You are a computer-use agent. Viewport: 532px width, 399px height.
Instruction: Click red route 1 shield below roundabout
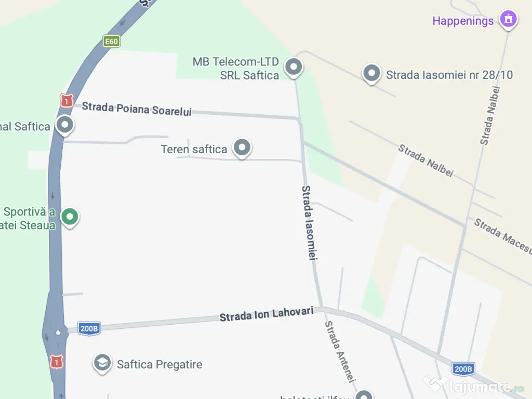click(x=57, y=362)
